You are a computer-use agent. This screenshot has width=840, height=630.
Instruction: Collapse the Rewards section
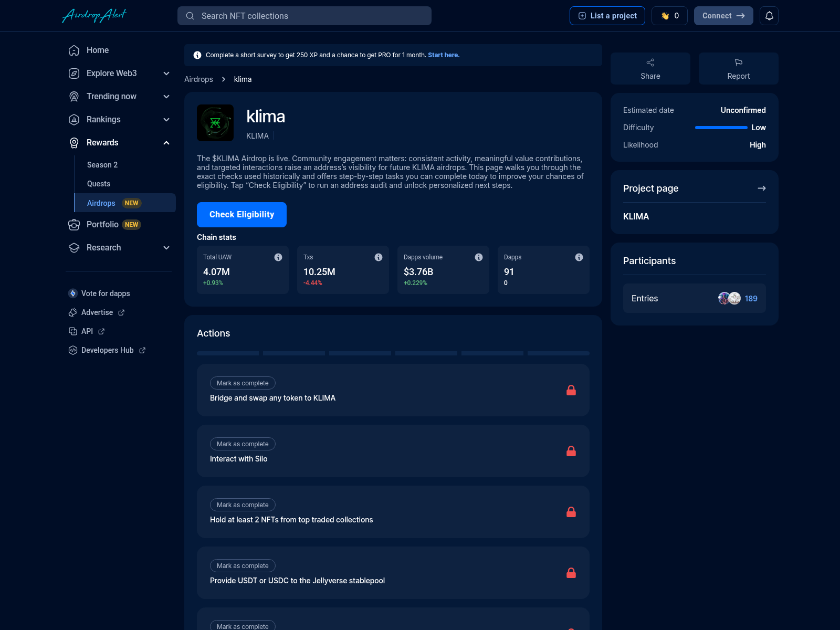(166, 143)
